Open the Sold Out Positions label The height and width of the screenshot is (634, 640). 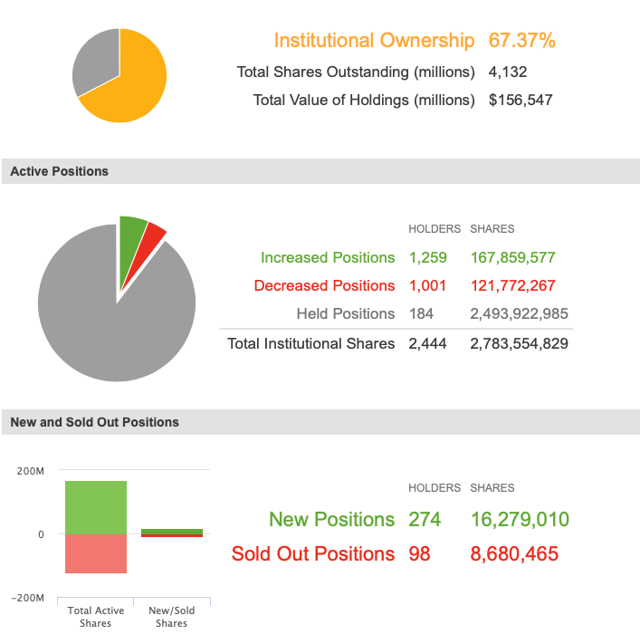(x=313, y=554)
